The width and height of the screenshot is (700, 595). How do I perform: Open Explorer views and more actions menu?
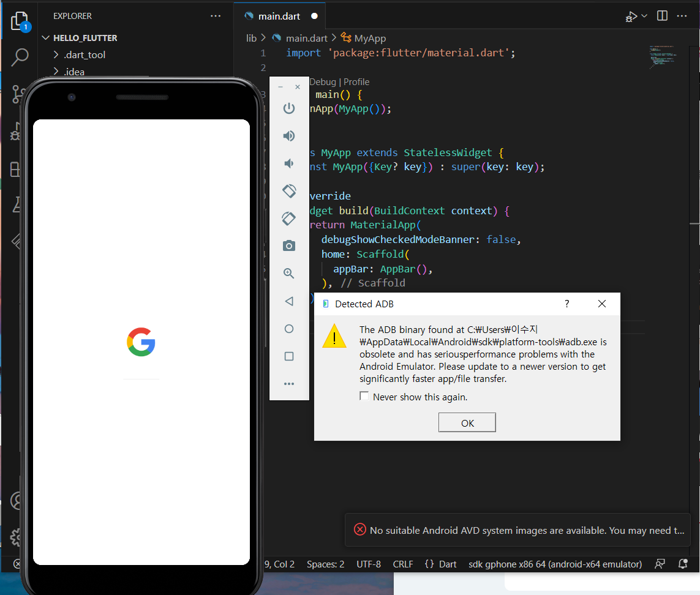216,16
